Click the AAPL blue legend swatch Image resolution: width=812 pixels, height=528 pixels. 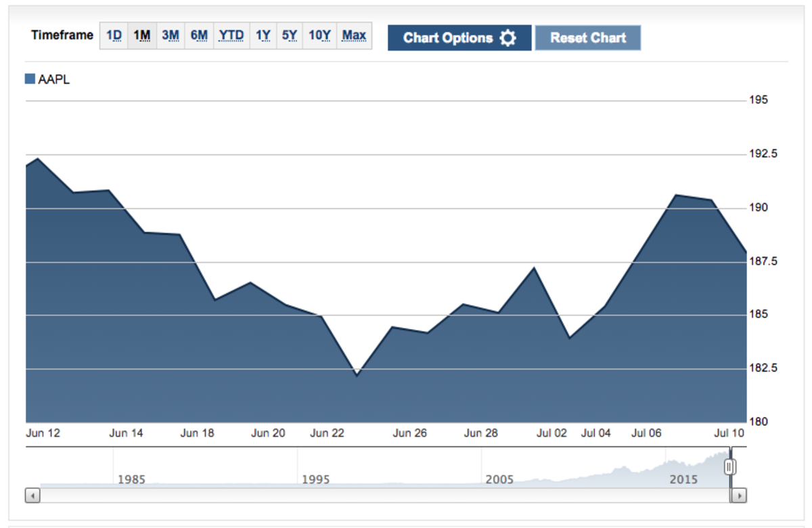tap(30, 79)
